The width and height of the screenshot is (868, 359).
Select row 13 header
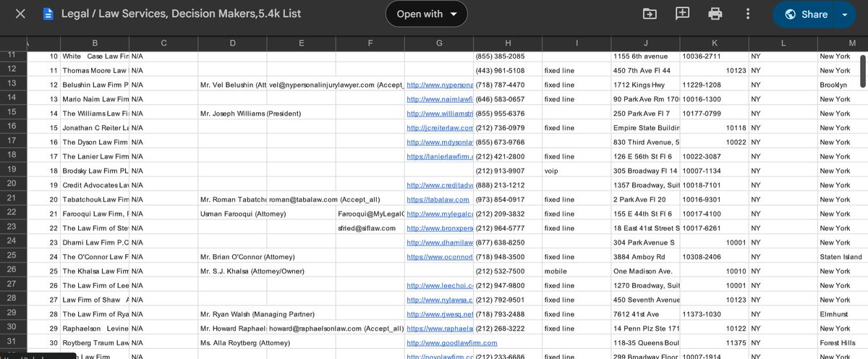(11, 85)
